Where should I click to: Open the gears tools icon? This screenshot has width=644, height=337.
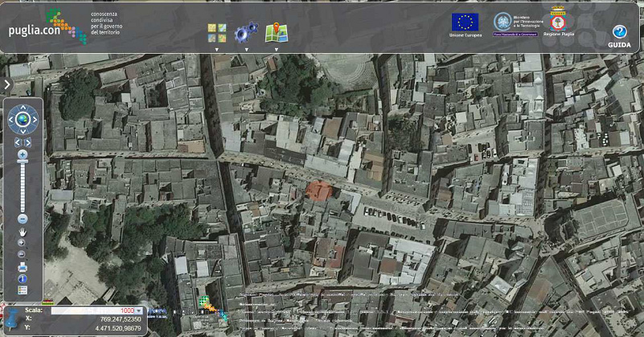245,33
